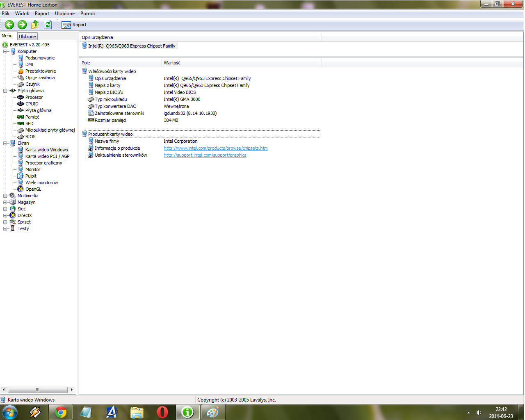Screen dimensions: 525x420
Task: Expand the Multimedia tree node
Action: (x=5, y=196)
